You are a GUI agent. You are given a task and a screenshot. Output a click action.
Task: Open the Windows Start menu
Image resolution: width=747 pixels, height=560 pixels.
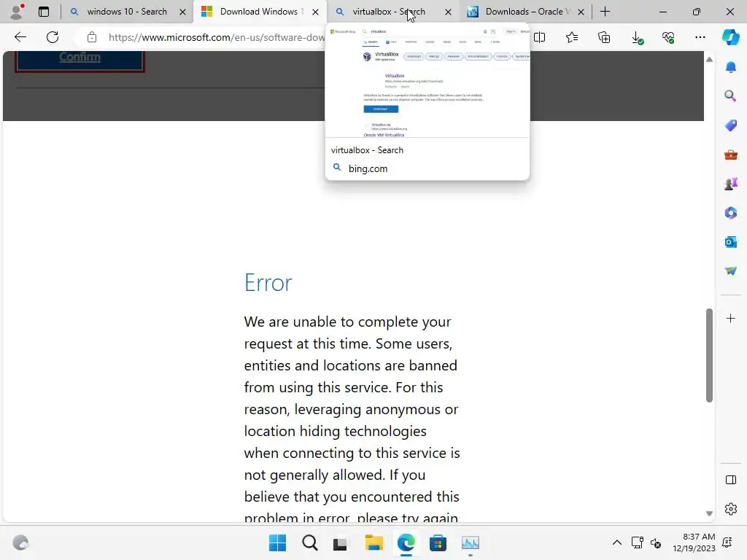278,542
